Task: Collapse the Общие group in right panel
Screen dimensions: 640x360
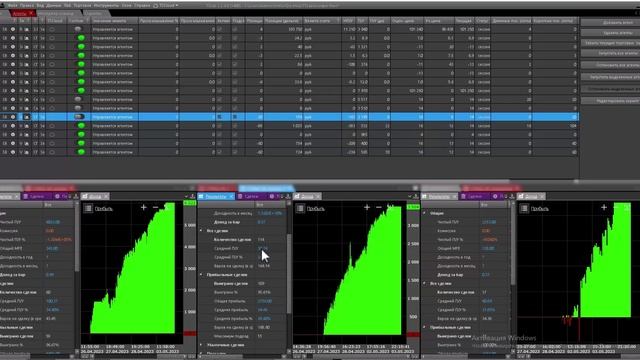Action: point(425,213)
